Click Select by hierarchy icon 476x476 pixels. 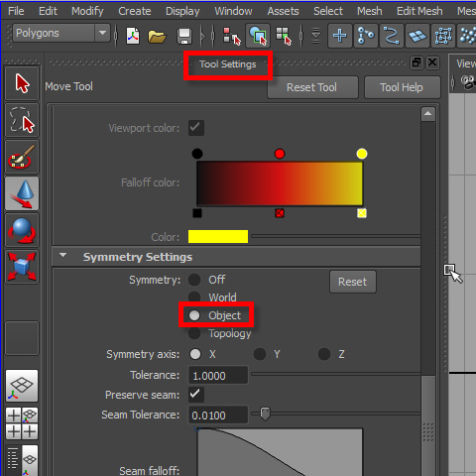232,36
